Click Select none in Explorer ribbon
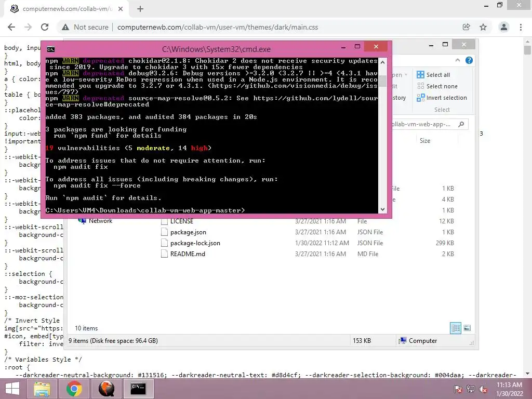Screen dimensions: 532x399 (437, 86)
